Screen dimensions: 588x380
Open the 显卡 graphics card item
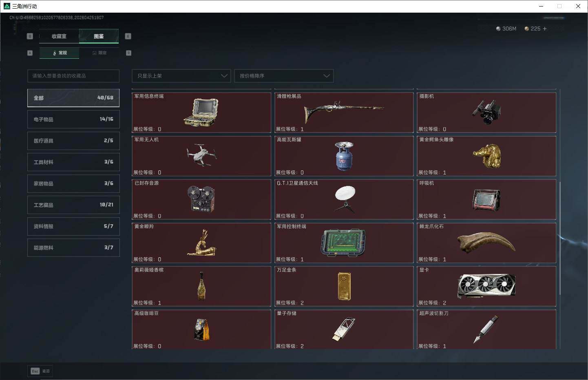pos(486,286)
